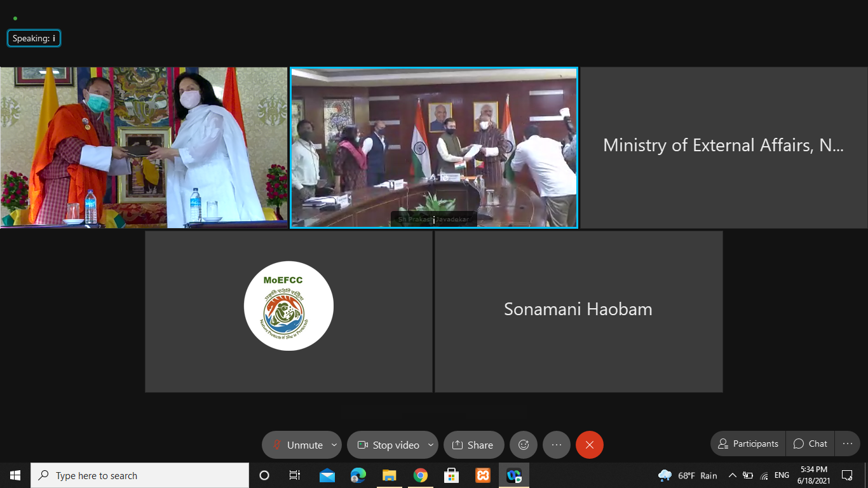
Task: Select the Sonamani Haobam participant tile
Action: (578, 311)
